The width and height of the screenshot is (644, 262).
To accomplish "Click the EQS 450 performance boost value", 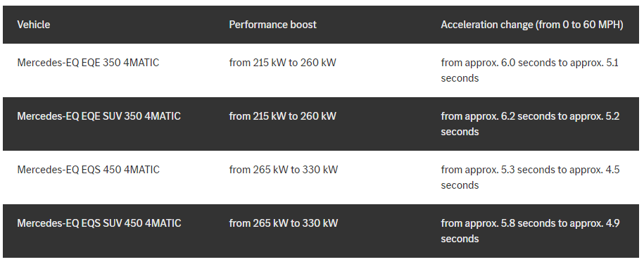I will pos(284,170).
